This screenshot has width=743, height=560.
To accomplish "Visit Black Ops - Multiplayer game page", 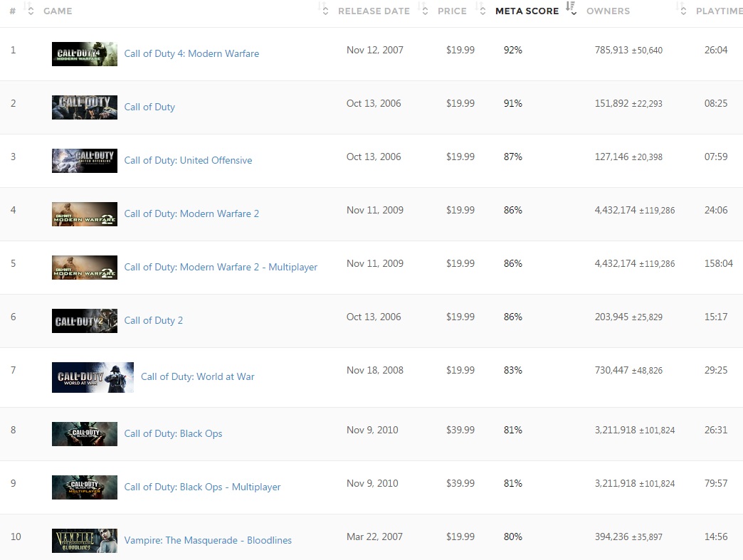I will 202,487.
